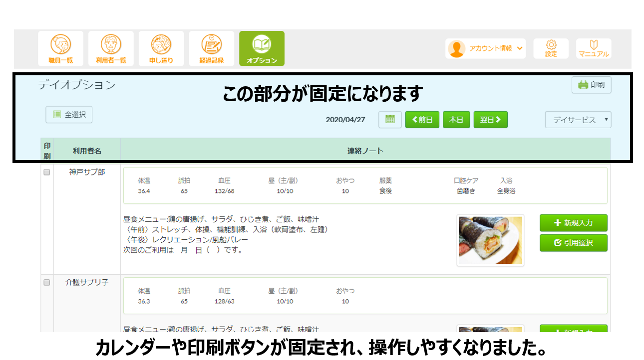This screenshot has width=644, height=360.
Task: Open the 設定 gear settings icon
Action: pos(551,49)
